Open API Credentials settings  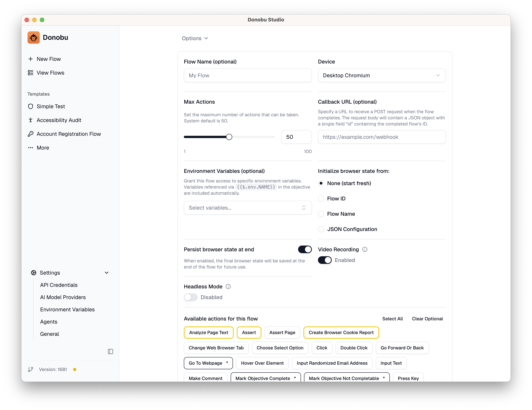[x=59, y=285]
